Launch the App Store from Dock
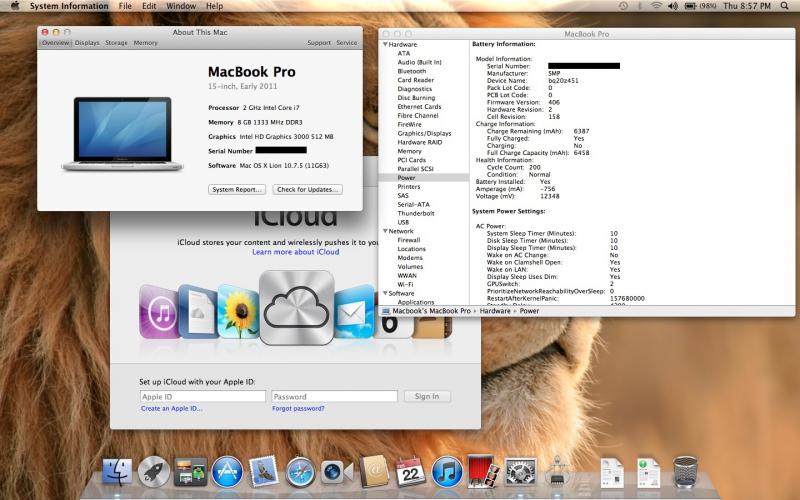The width and height of the screenshot is (800, 500). (228, 471)
